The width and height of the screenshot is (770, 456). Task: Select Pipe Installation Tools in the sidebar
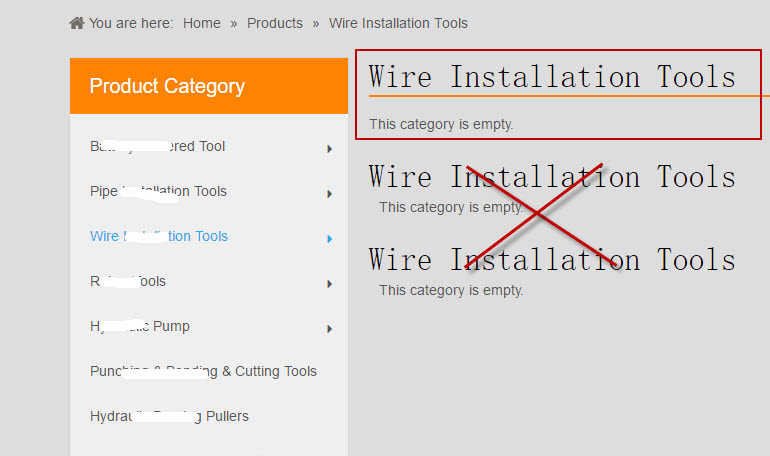click(x=158, y=192)
